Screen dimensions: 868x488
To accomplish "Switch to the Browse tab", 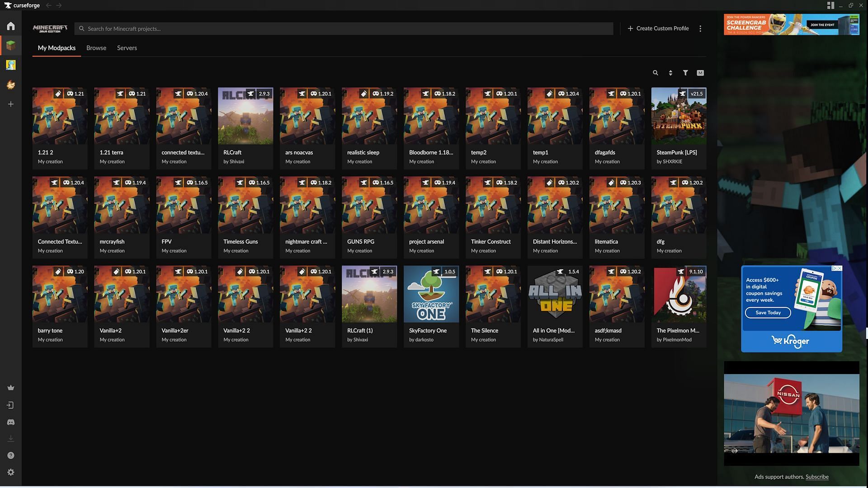I will (x=95, y=47).
